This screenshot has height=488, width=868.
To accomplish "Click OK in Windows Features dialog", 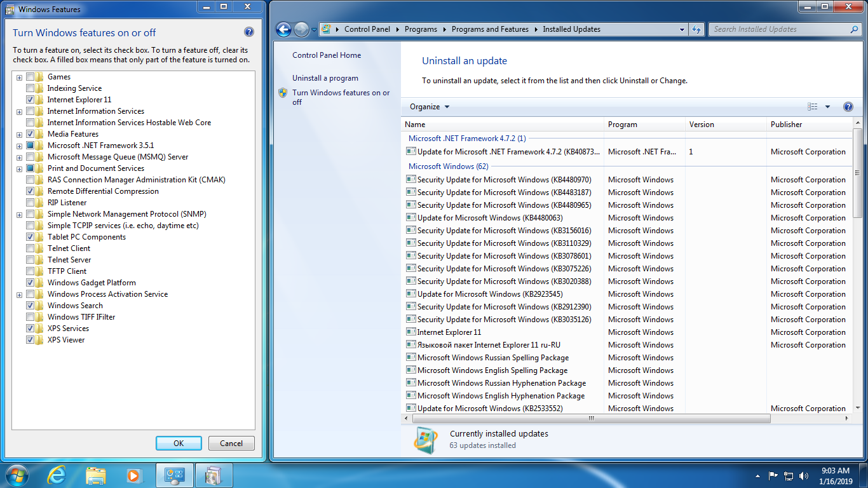I will coord(179,444).
